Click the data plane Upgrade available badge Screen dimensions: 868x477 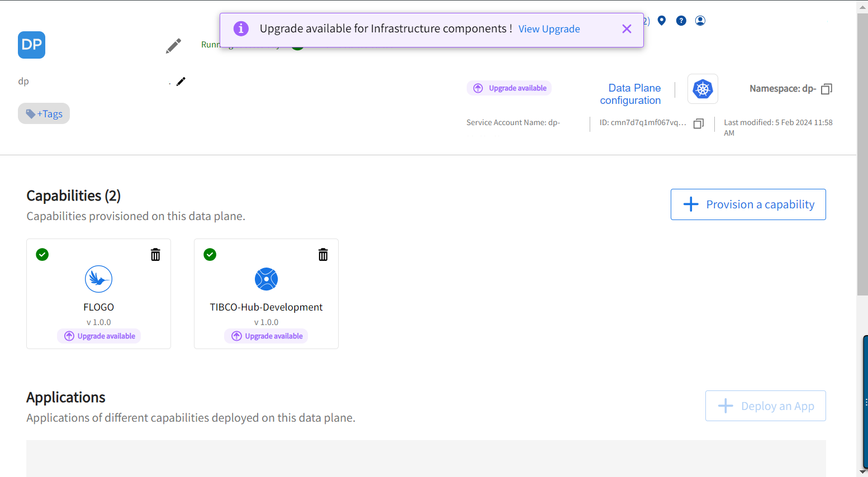[x=510, y=88]
